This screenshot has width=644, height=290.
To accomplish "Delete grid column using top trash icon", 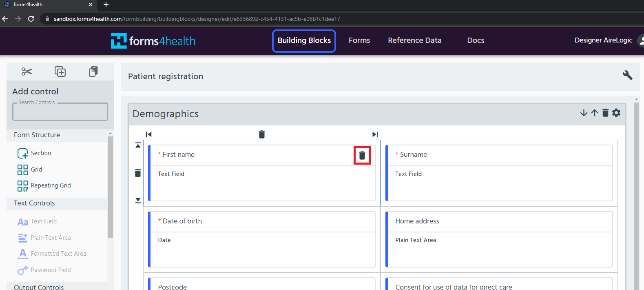I will [x=262, y=134].
